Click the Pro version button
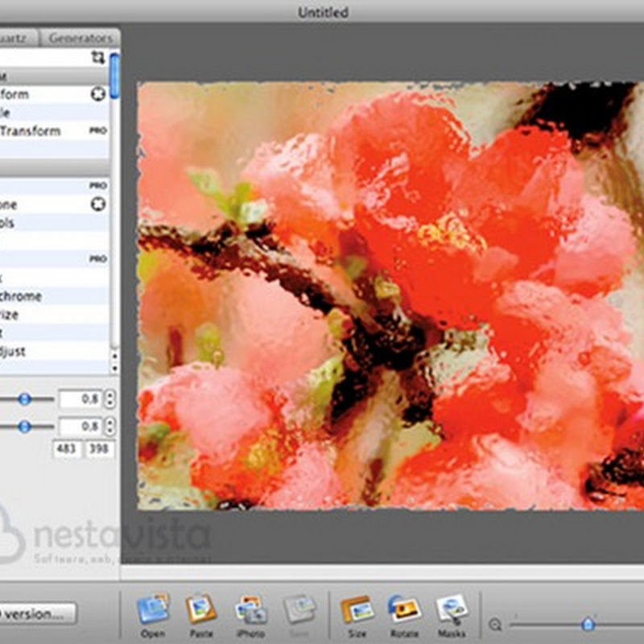 click(36, 613)
